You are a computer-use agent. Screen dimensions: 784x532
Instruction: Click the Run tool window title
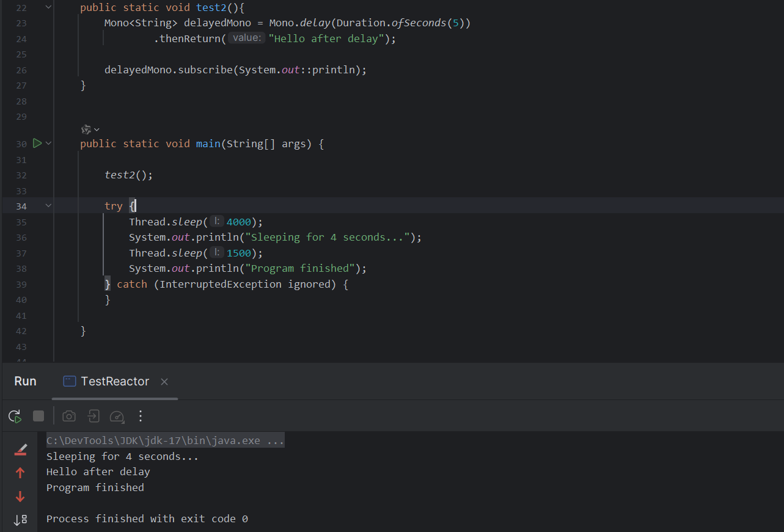(25, 381)
